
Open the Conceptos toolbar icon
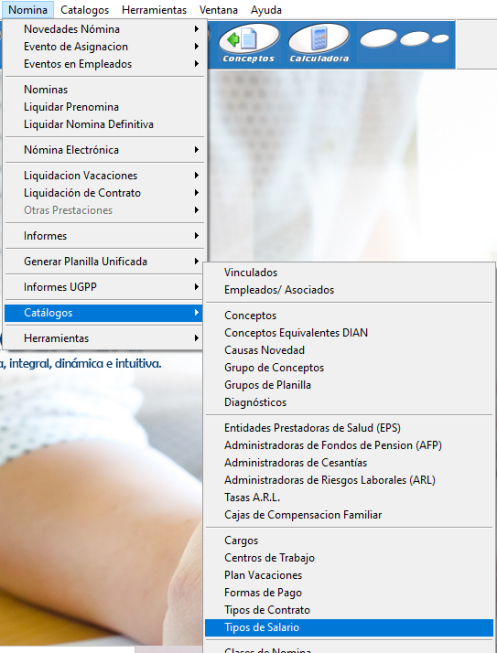pyautogui.click(x=249, y=44)
